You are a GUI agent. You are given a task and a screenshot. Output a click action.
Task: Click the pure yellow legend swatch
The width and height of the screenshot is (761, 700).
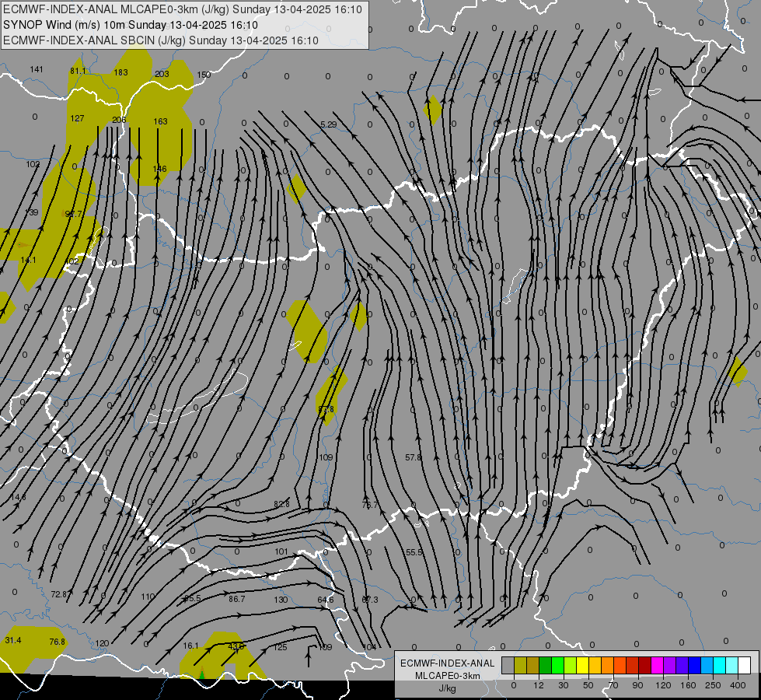pos(582,665)
